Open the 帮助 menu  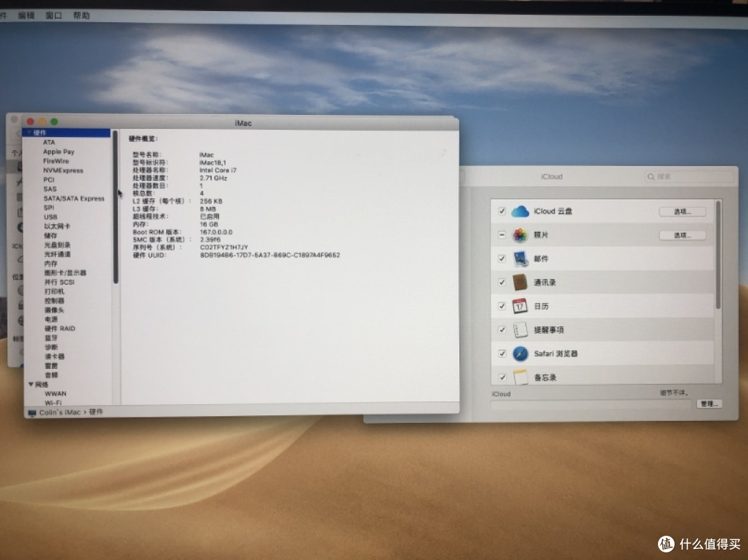pos(82,16)
